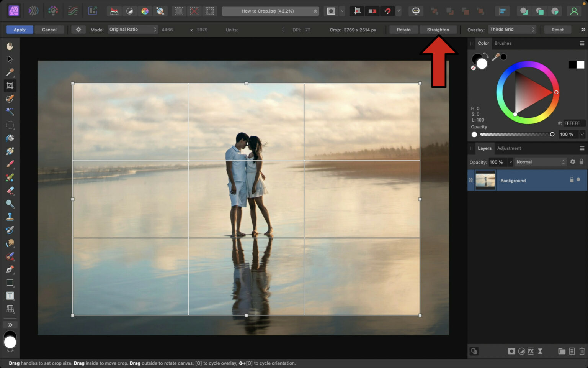Switch to the Adjustment tab
The height and width of the screenshot is (368, 588).
[509, 148]
